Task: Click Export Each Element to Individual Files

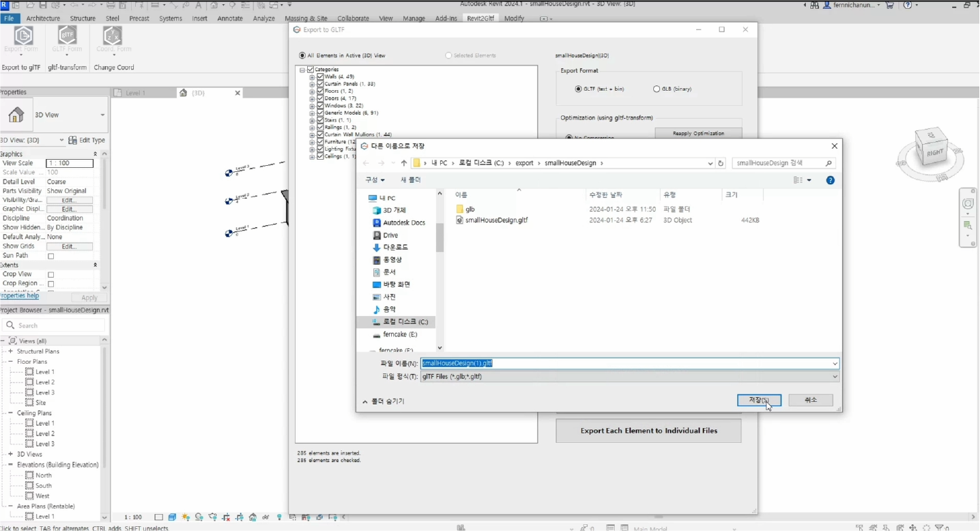Action: pyautogui.click(x=648, y=431)
